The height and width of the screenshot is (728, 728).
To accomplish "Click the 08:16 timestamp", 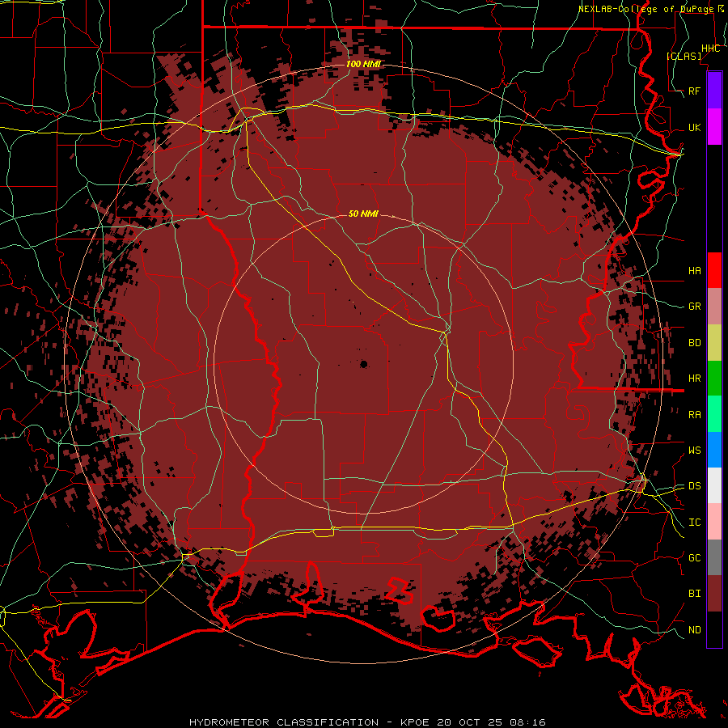I will [527, 722].
